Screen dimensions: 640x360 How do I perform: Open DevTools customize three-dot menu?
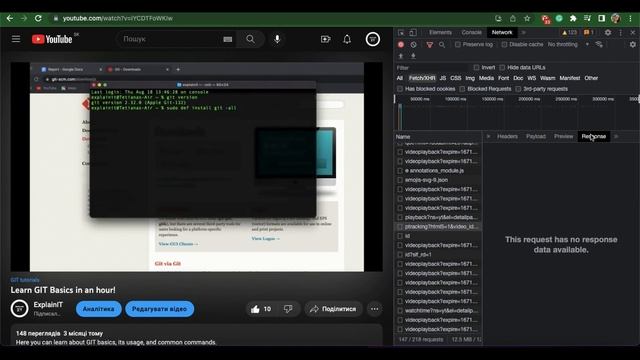(x=621, y=33)
